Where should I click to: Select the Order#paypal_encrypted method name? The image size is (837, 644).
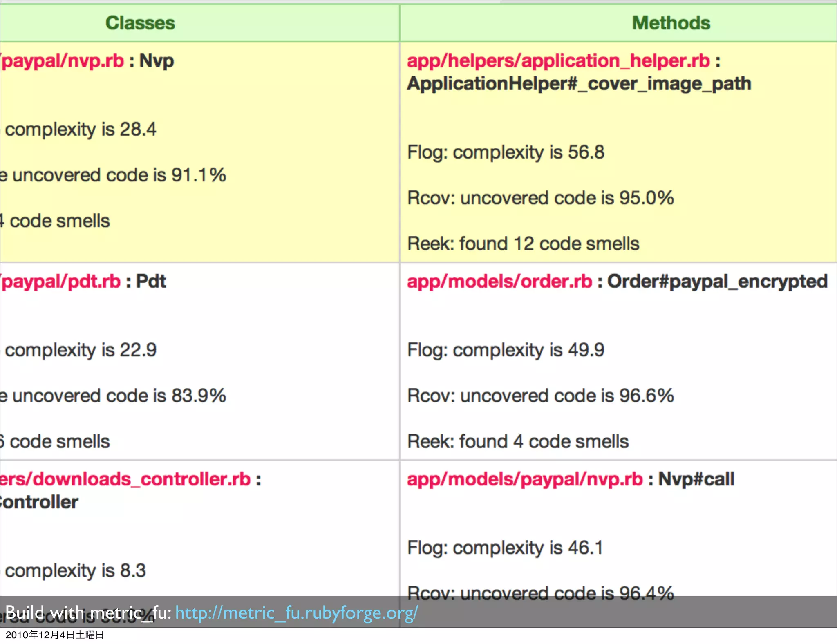(717, 282)
